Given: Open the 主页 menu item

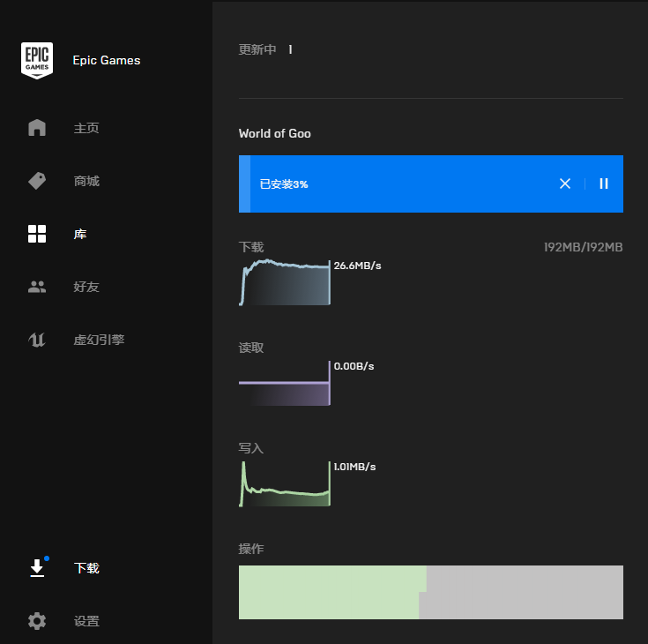Looking at the screenshot, I should pyautogui.click(x=86, y=128).
